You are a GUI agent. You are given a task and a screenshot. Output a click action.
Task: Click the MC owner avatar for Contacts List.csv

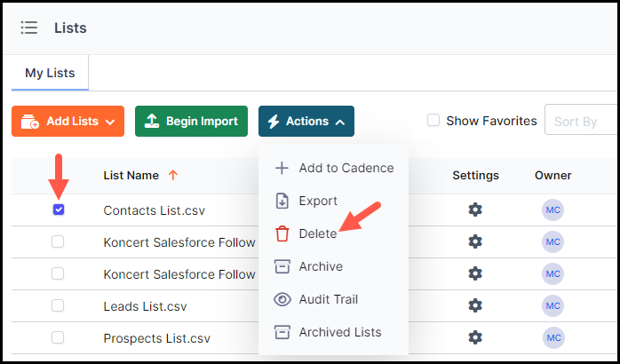click(552, 210)
